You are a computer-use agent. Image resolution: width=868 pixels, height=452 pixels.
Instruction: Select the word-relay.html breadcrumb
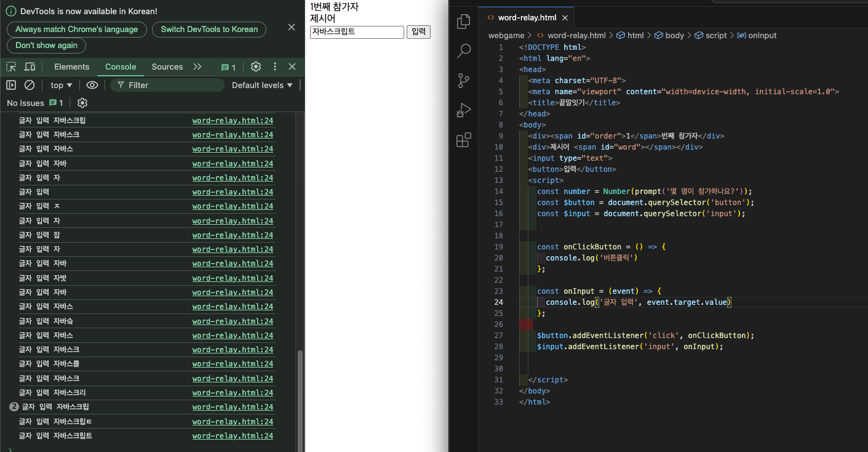click(x=576, y=35)
